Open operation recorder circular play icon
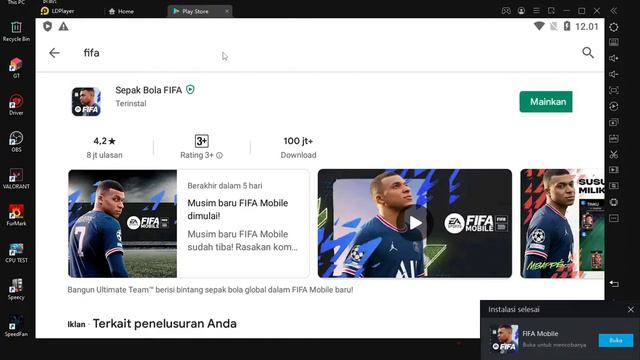The width and height of the screenshot is (640, 360). tap(613, 106)
